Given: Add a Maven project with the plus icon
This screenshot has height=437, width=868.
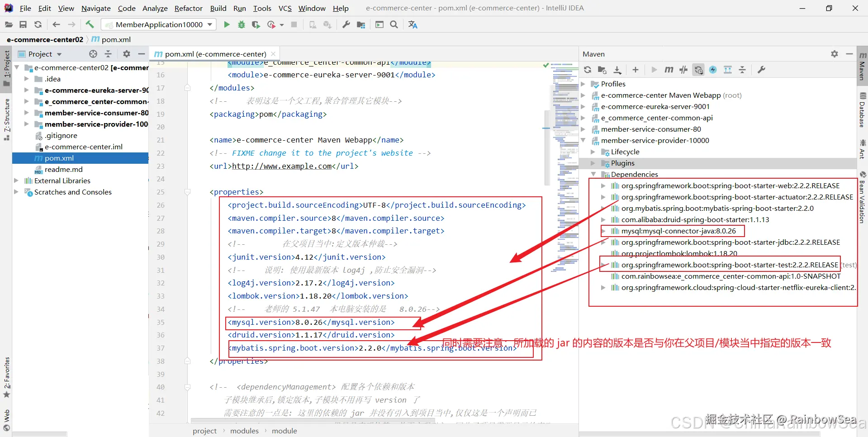Looking at the screenshot, I should 636,70.
